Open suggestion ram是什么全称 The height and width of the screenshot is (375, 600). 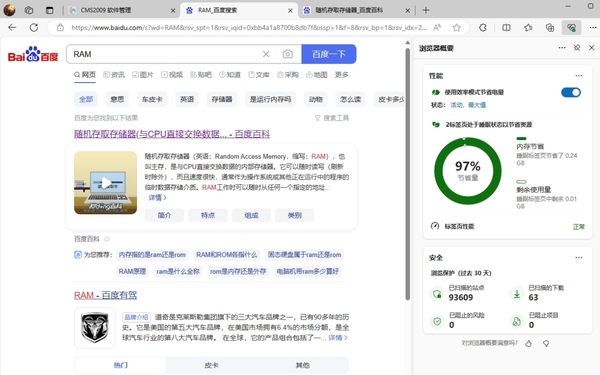pos(178,271)
